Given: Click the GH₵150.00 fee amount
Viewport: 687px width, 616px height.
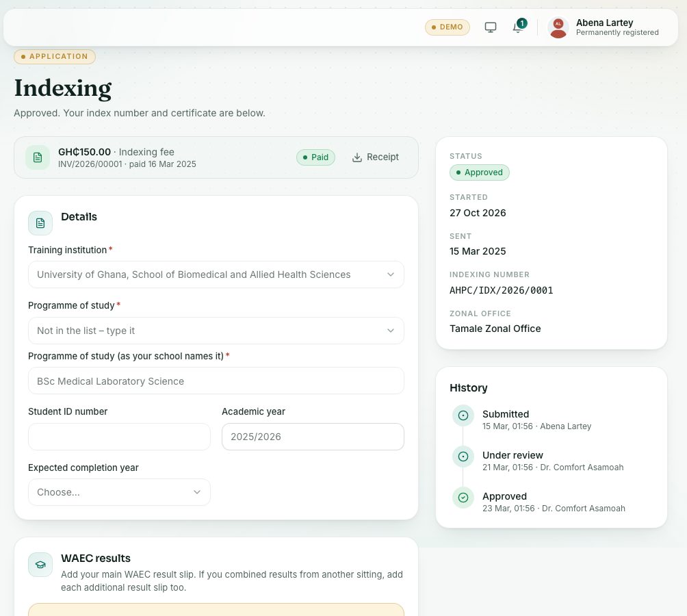Looking at the screenshot, I should [x=85, y=152].
